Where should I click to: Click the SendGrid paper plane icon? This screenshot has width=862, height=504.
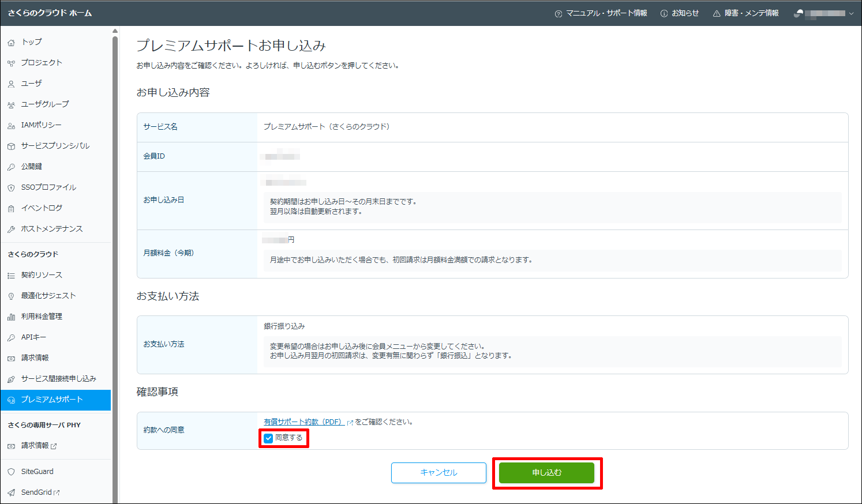point(11,492)
